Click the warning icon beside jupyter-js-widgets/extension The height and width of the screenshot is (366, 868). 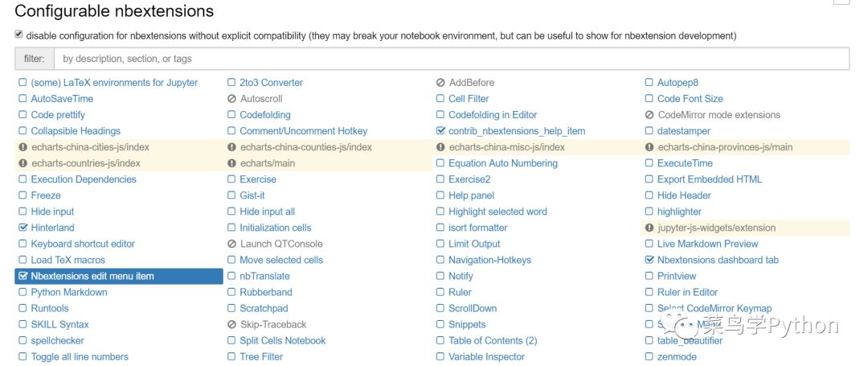[x=649, y=228]
